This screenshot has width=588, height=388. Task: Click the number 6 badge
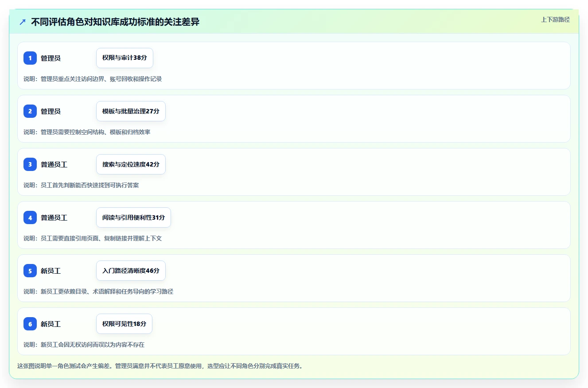click(30, 324)
